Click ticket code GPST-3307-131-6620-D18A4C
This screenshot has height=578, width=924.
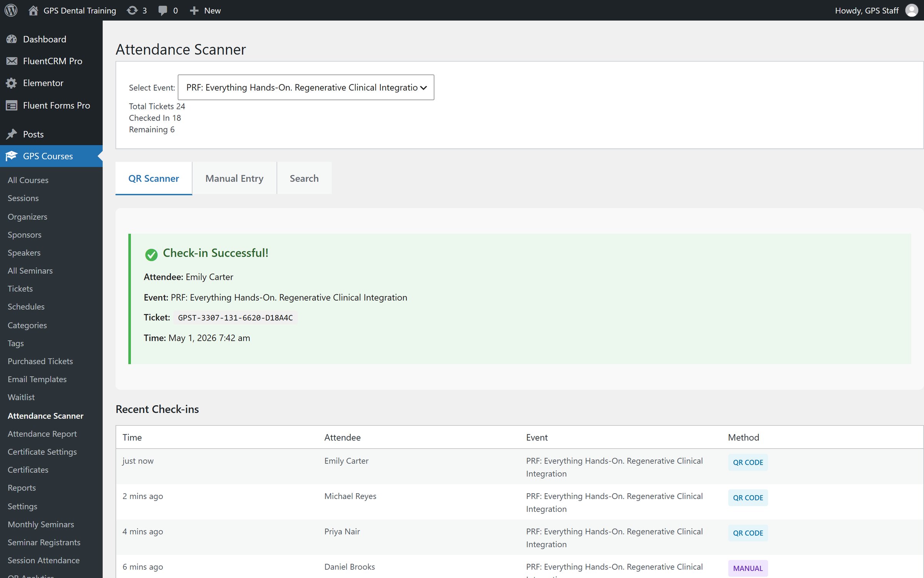[235, 318]
